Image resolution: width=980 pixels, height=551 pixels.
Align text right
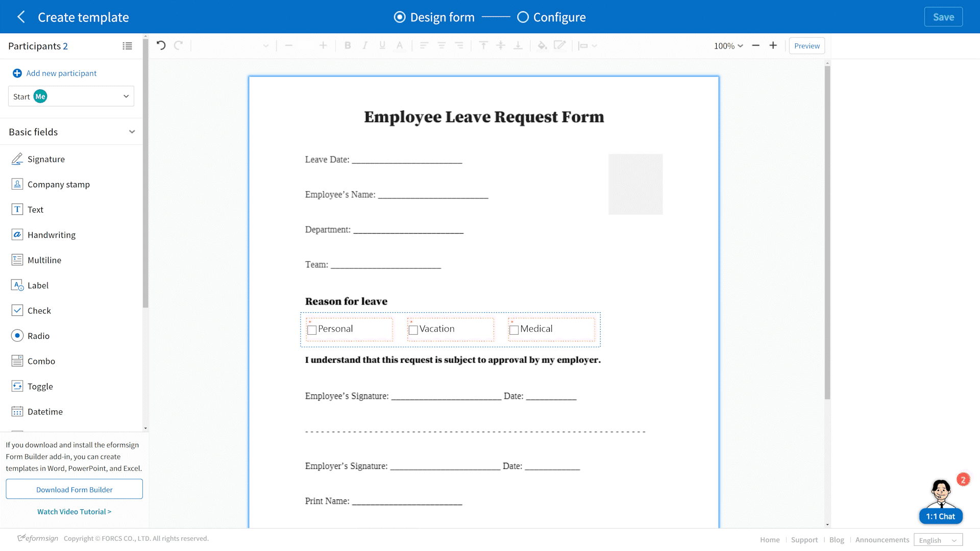tap(459, 45)
